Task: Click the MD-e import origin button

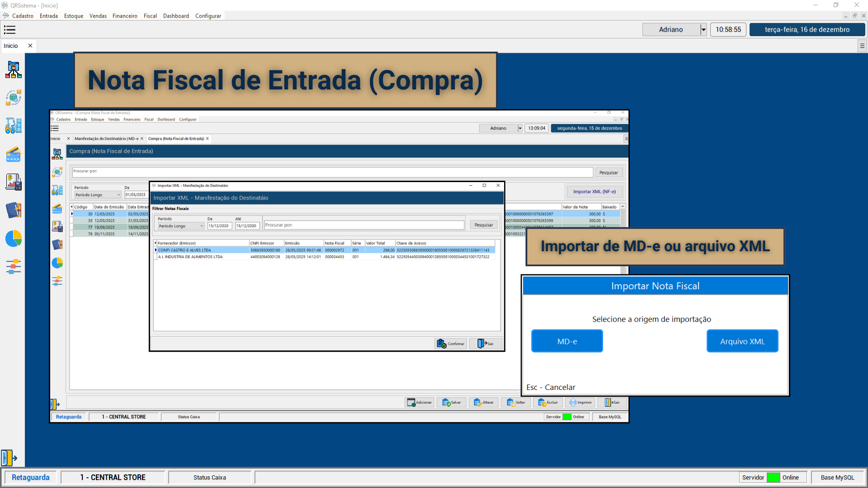Action: tap(566, 341)
